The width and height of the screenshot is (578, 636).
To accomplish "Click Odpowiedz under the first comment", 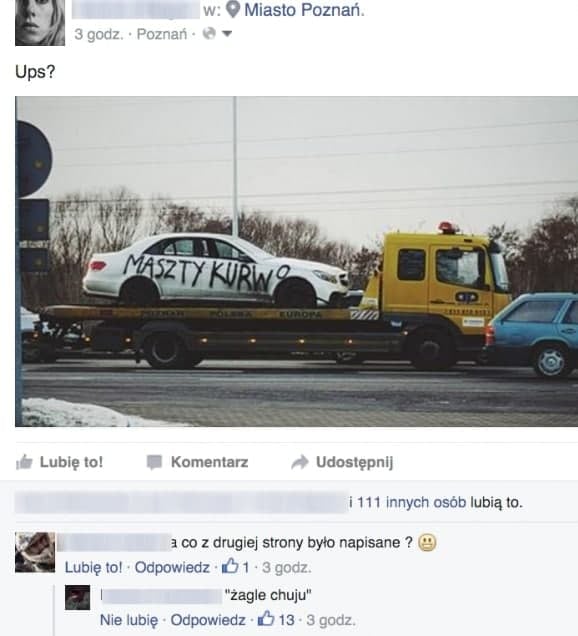I will 172,567.
